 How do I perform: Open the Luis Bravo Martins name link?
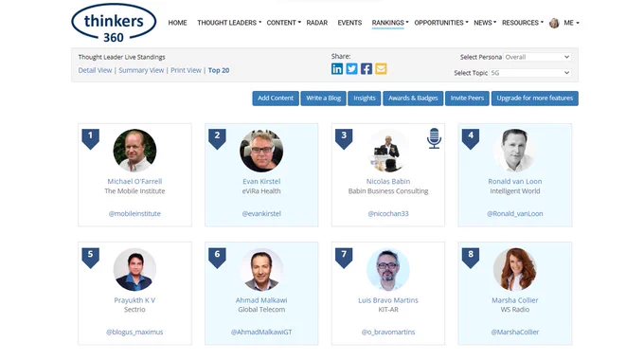coord(388,300)
